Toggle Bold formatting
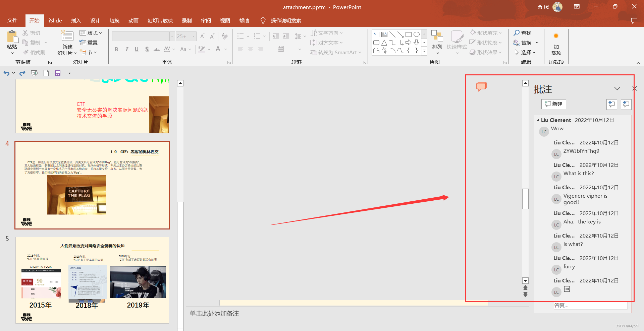The image size is (644, 331). click(116, 49)
